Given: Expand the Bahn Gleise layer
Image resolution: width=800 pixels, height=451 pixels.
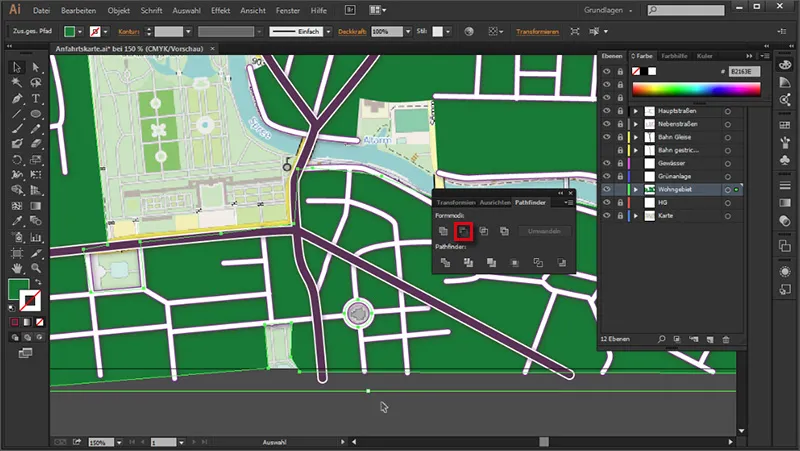Looking at the screenshot, I should (636, 137).
